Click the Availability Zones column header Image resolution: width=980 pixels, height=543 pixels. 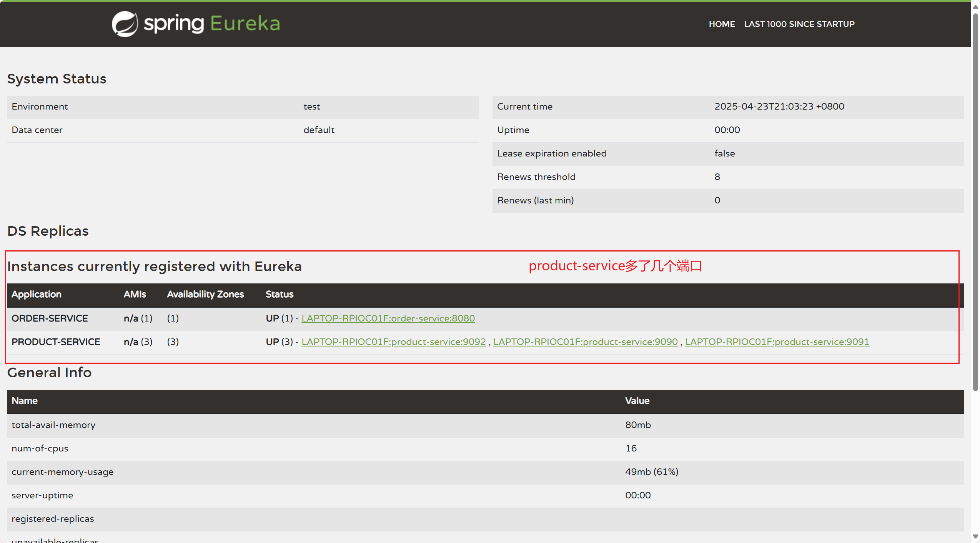tap(205, 294)
